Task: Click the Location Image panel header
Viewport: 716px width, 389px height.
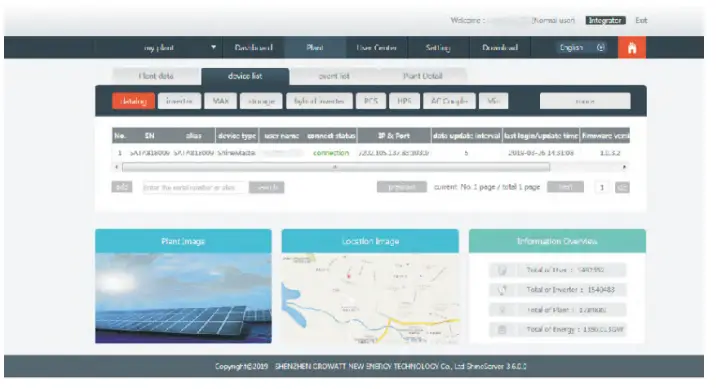Action: click(370, 241)
